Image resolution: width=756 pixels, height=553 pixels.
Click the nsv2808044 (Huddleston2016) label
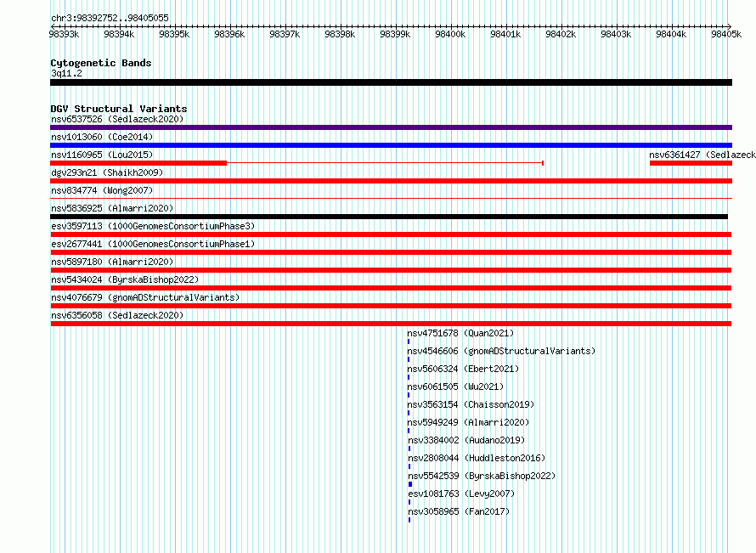(477, 458)
